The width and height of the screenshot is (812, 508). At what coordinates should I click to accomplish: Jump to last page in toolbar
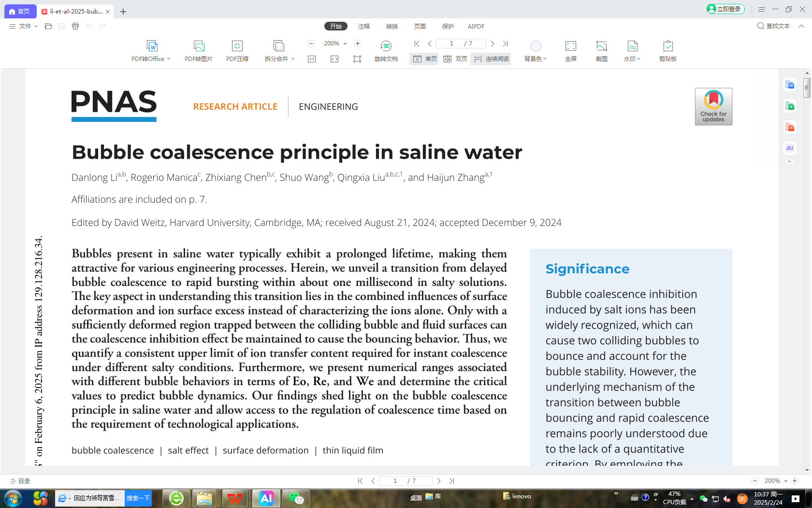coord(505,44)
